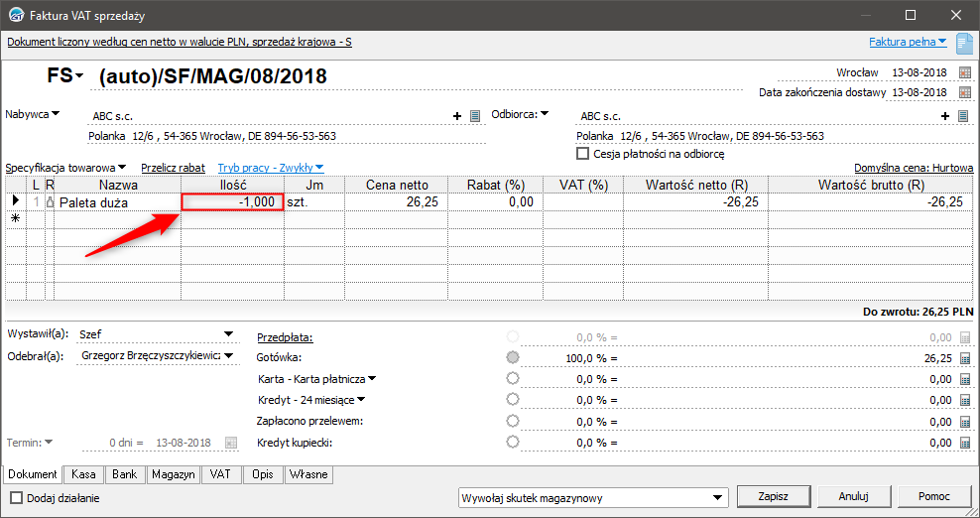Expand Karta - Karta płatnicza dropdown
980x518 pixels.
[372, 378]
